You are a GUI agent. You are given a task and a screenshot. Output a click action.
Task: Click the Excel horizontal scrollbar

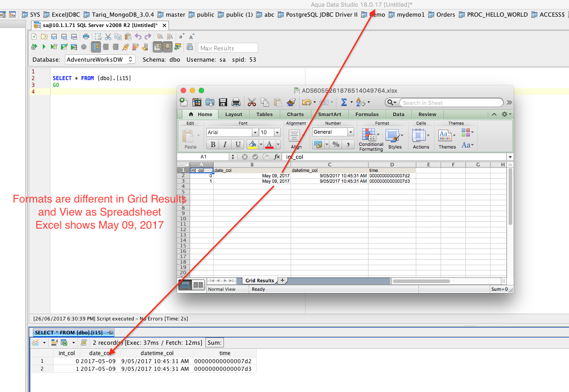pos(421,281)
